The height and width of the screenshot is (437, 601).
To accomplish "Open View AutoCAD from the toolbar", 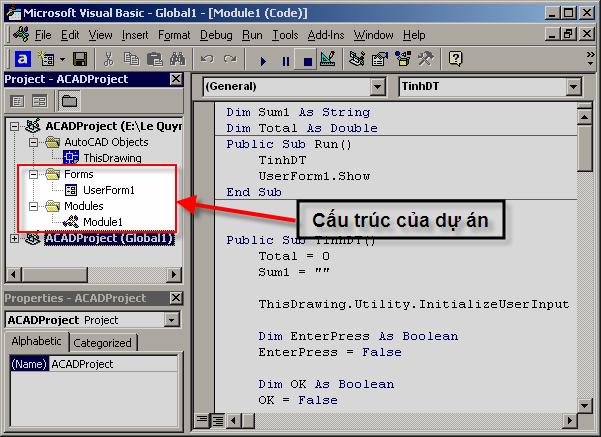I will [x=23, y=59].
